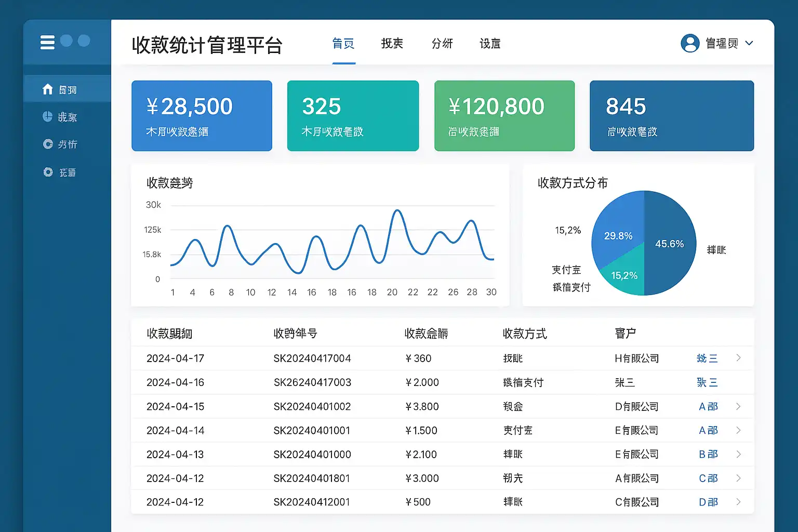The image size is (798, 532).
Task: Click the ¥28,500 blue summary card
Action: click(x=202, y=116)
